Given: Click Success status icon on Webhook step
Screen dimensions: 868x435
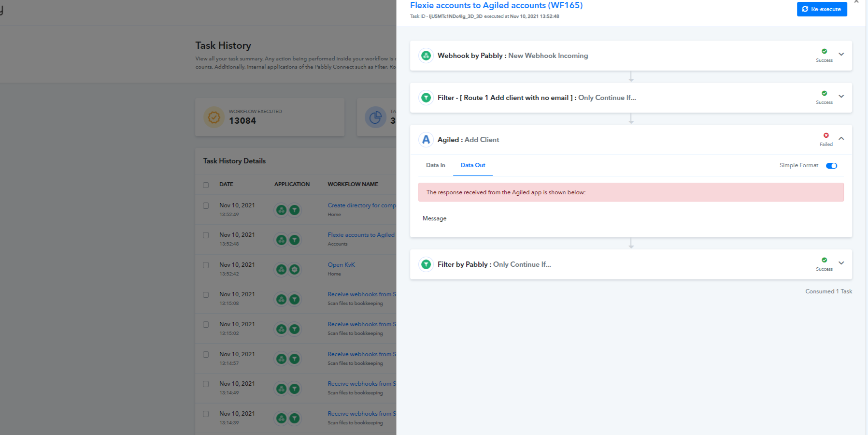Looking at the screenshot, I should [x=825, y=51].
